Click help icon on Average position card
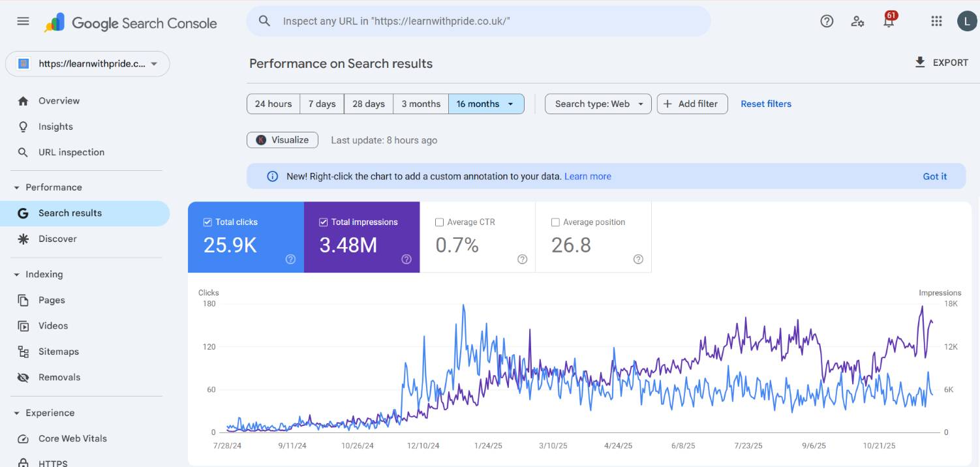 [638, 259]
